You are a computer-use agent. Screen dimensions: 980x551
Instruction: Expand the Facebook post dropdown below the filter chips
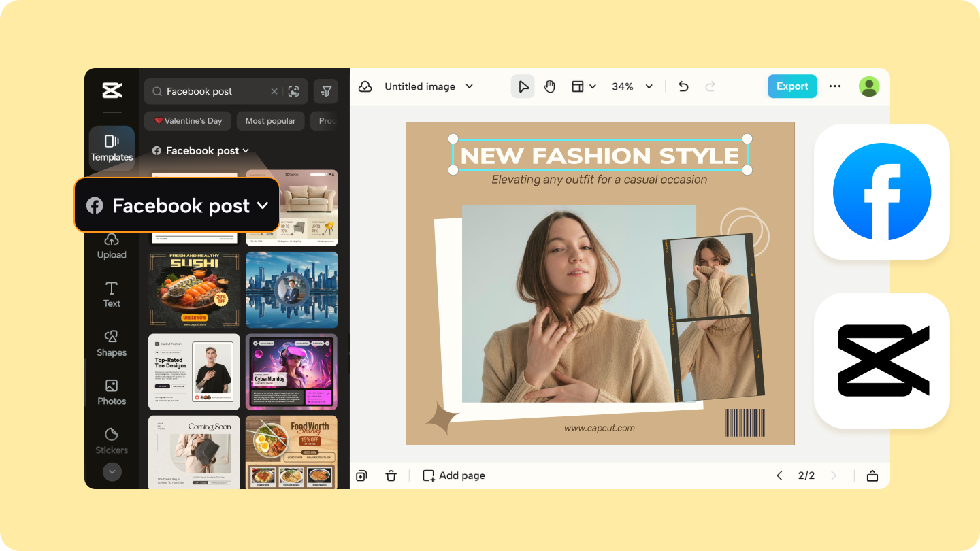point(200,150)
